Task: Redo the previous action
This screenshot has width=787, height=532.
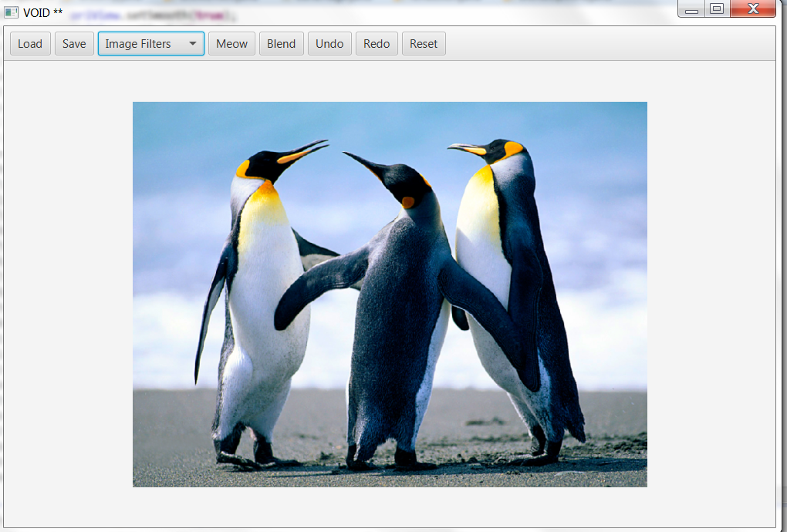Action: pos(377,44)
